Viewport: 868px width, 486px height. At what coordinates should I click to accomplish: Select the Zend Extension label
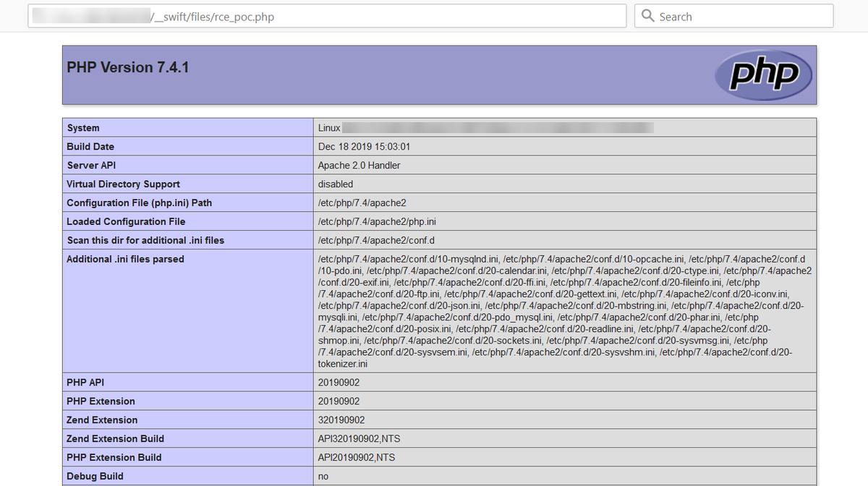(102, 420)
